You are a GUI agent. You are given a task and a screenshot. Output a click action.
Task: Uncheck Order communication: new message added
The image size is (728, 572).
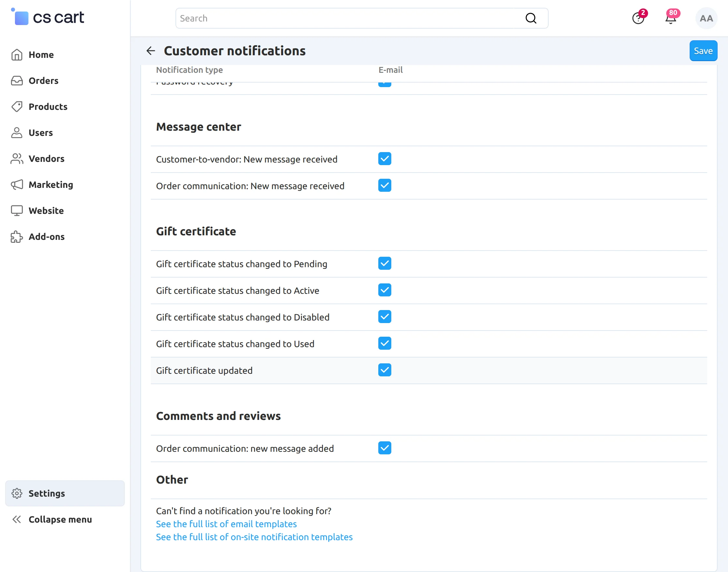click(x=385, y=448)
